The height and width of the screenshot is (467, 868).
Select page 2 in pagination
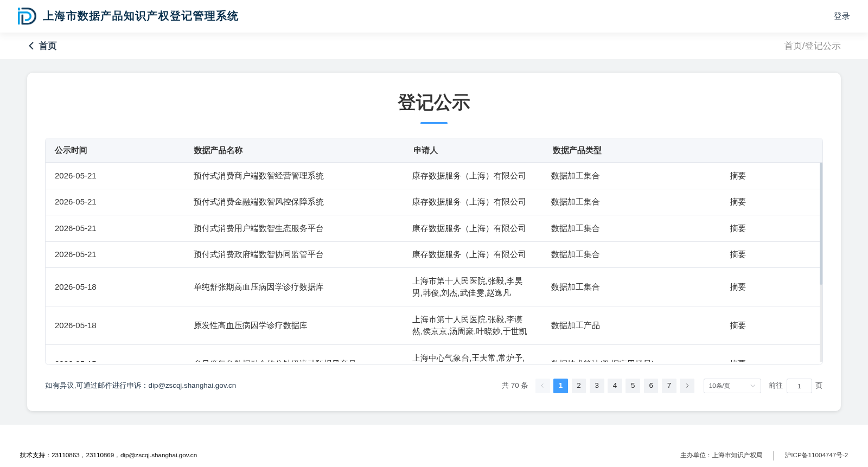click(579, 386)
